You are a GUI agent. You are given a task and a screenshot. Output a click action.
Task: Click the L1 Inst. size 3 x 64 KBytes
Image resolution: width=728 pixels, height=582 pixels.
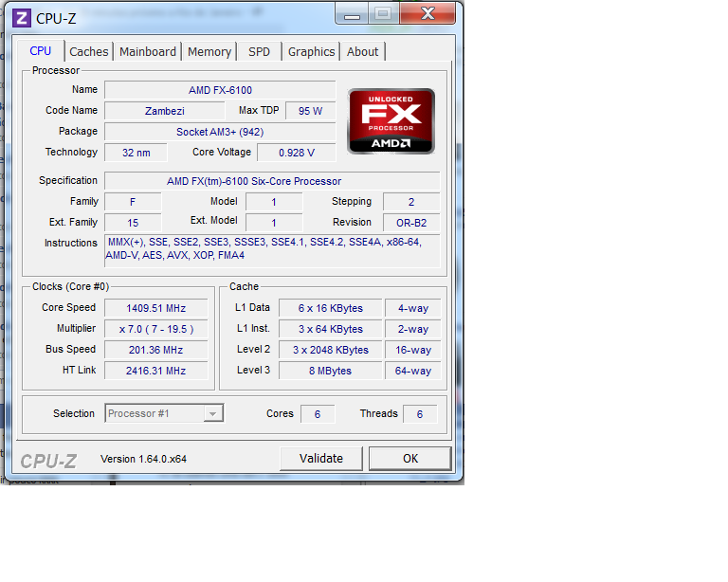click(331, 329)
